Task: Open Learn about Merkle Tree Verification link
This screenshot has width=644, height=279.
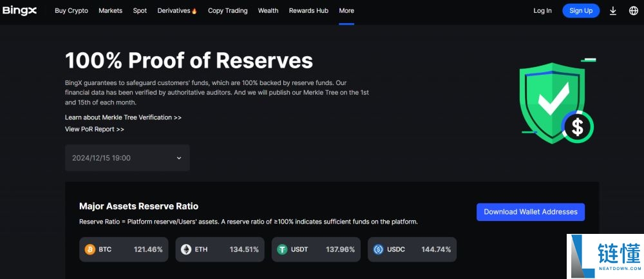Action: [x=123, y=117]
